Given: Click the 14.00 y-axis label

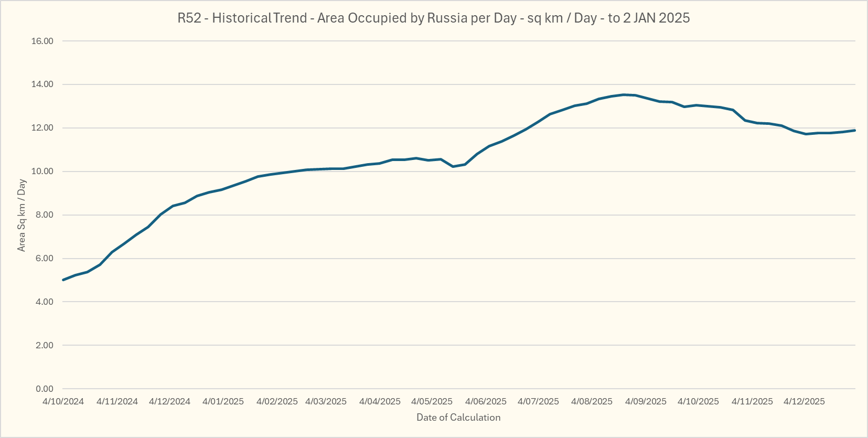Looking at the screenshot, I should 42,84.
